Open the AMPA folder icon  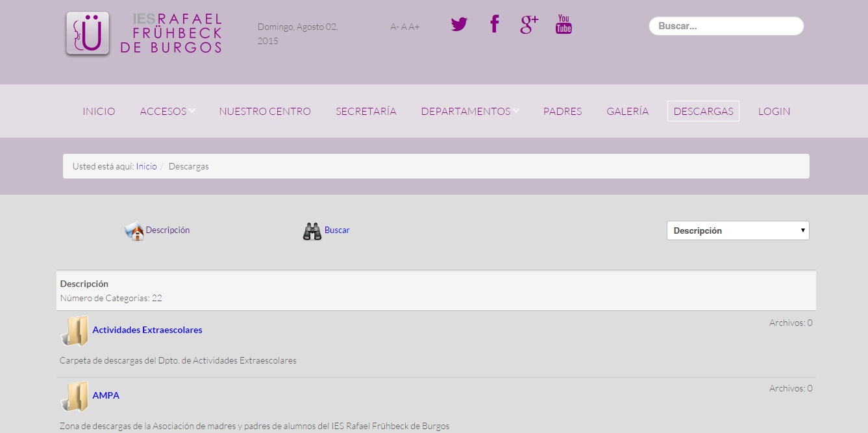point(75,397)
